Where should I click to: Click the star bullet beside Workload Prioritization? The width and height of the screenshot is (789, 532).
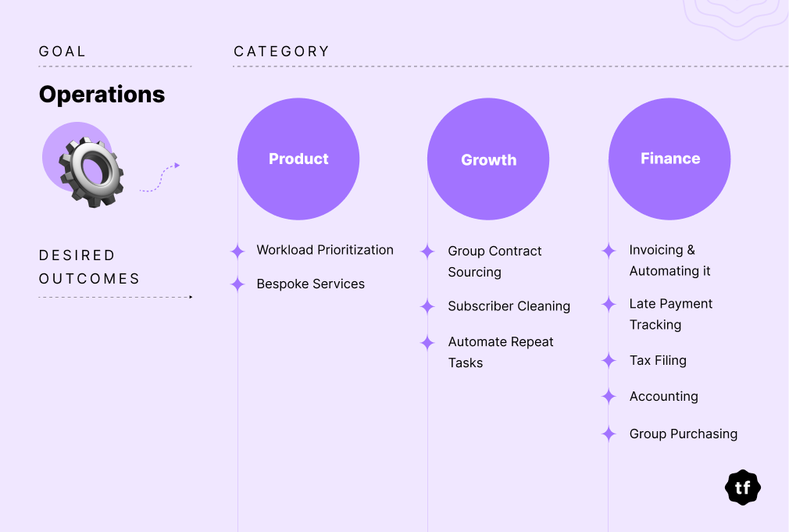[x=237, y=251]
